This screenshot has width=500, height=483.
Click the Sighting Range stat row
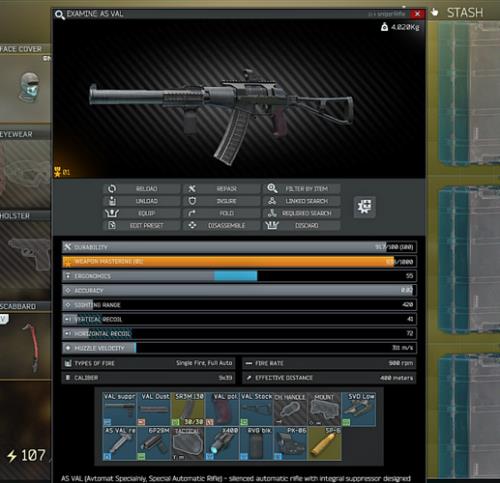(x=239, y=305)
